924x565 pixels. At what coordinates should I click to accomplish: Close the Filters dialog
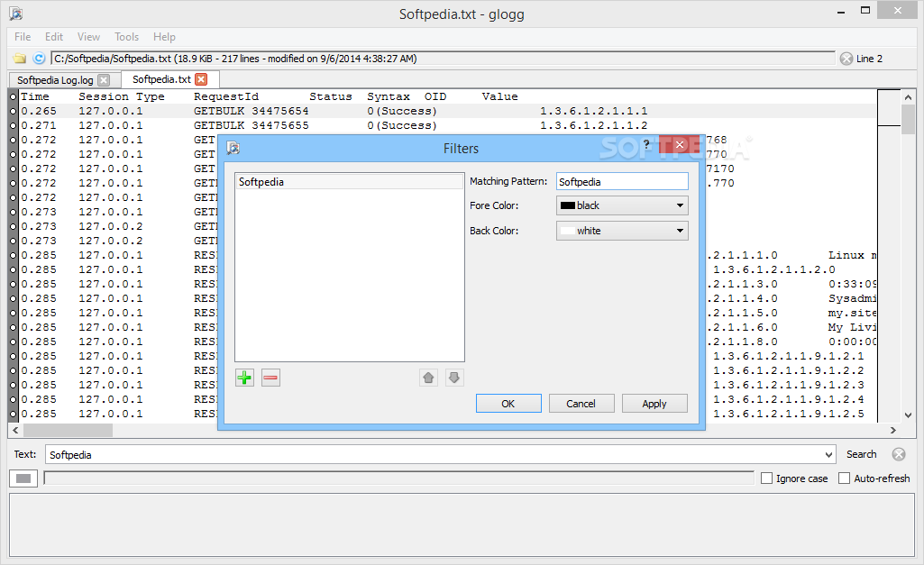coord(679,144)
